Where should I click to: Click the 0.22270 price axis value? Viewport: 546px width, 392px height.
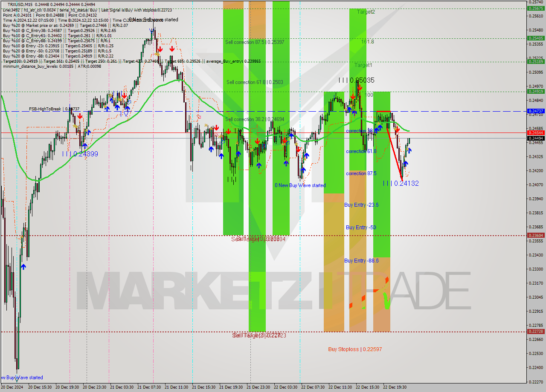(x=536, y=382)
